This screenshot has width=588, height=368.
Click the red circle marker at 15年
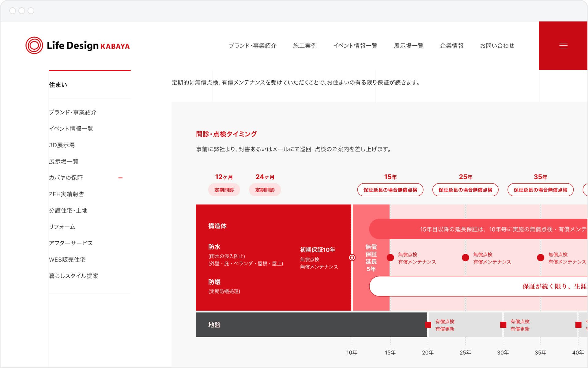tap(390, 258)
